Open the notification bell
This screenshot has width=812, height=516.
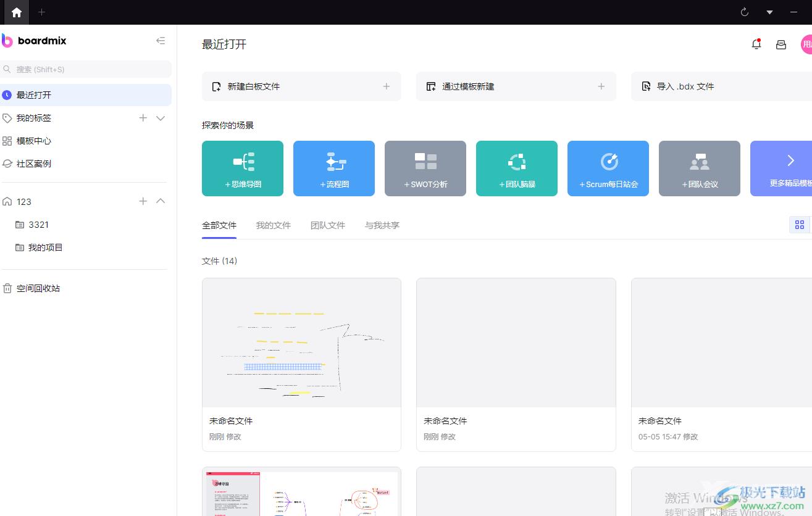pos(756,44)
